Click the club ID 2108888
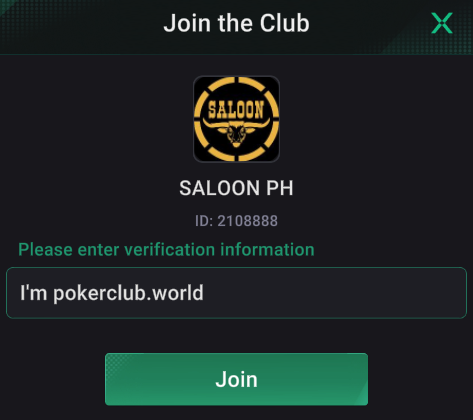 (247, 221)
